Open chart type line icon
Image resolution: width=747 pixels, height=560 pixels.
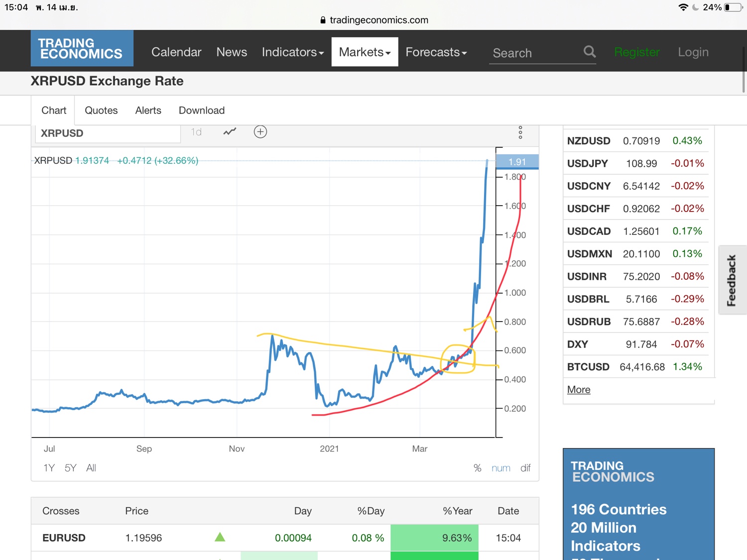point(230,132)
